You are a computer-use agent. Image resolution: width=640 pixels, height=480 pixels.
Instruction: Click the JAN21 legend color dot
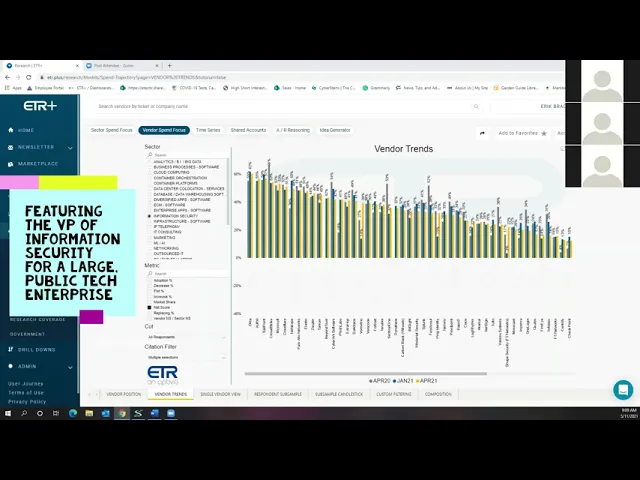(x=395, y=381)
